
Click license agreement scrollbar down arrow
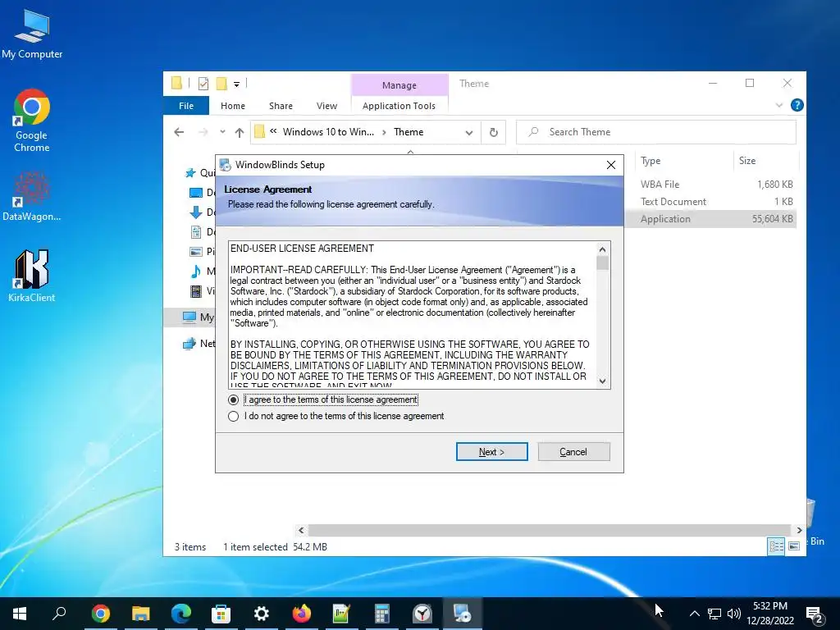pyautogui.click(x=603, y=381)
